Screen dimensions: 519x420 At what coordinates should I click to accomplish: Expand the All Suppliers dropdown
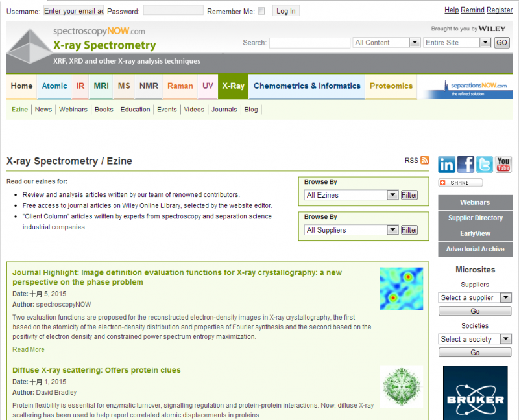351,230
